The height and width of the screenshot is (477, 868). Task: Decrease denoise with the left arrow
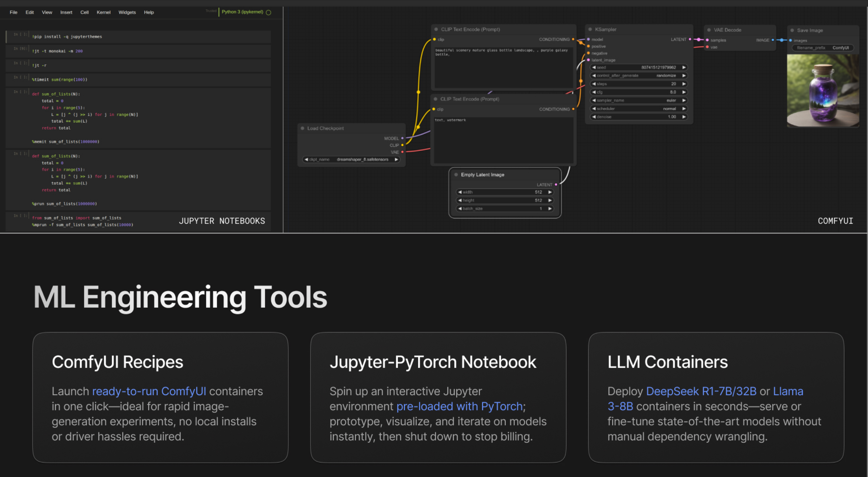click(594, 117)
